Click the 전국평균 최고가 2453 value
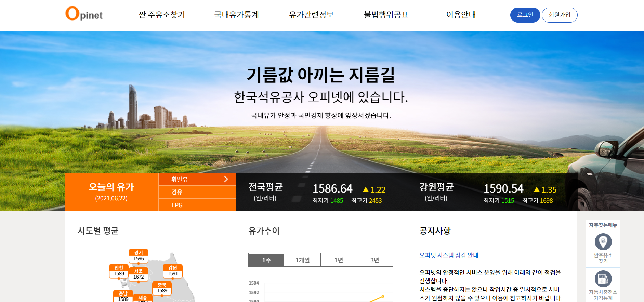This screenshot has height=302, width=644. pyautogui.click(x=375, y=201)
